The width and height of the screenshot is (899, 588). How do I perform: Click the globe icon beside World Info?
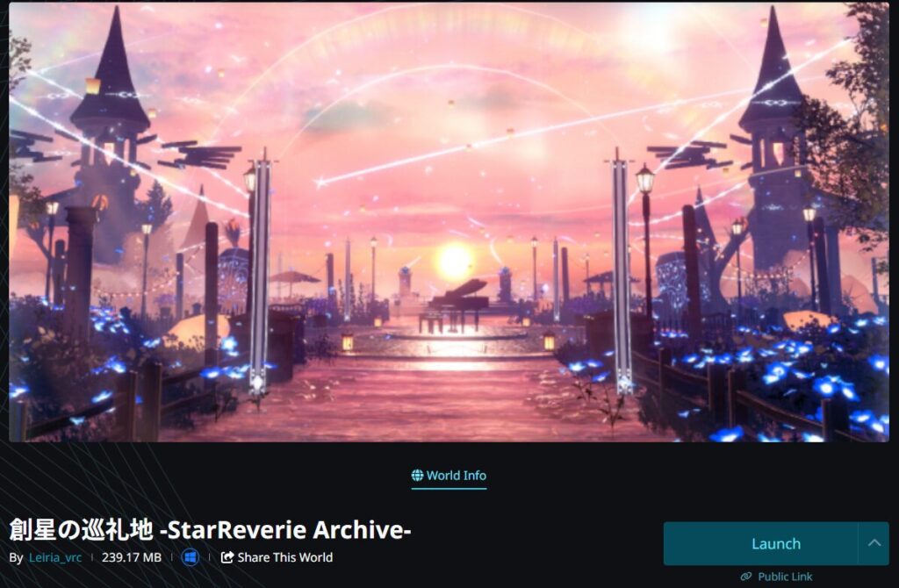click(417, 475)
